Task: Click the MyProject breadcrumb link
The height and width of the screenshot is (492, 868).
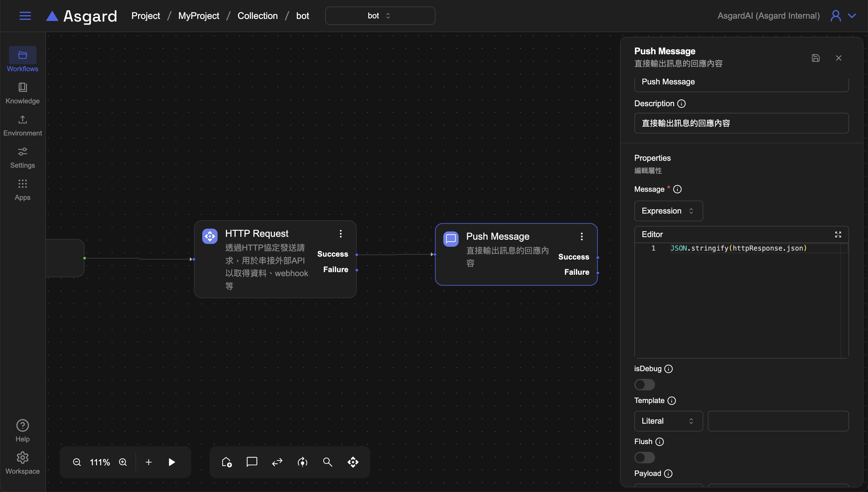Action: [x=198, y=16]
